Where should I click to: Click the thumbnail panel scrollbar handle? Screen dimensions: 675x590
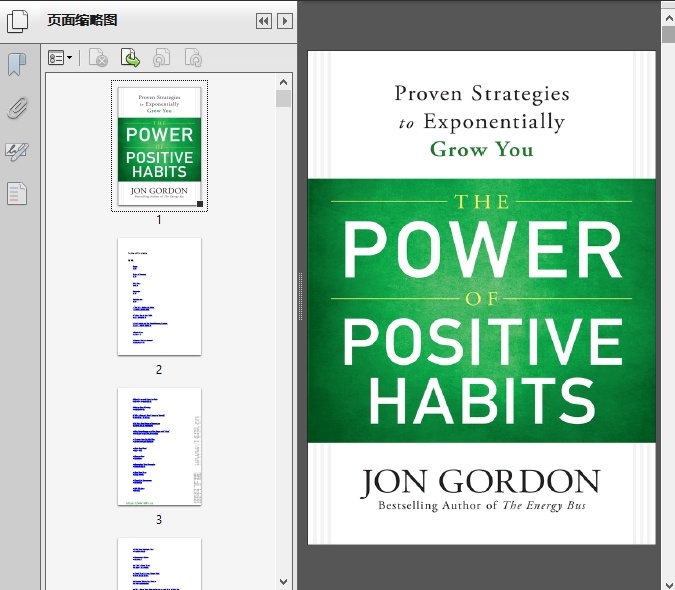pyautogui.click(x=283, y=99)
